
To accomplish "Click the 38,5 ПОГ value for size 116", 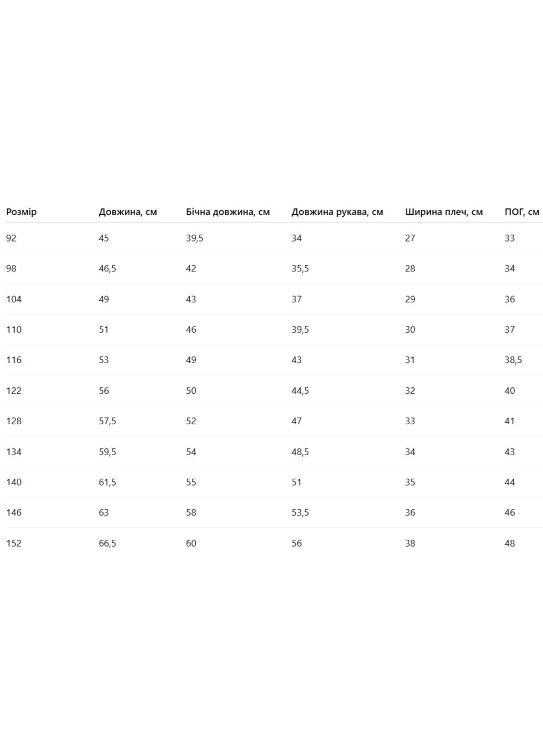I will (513, 360).
